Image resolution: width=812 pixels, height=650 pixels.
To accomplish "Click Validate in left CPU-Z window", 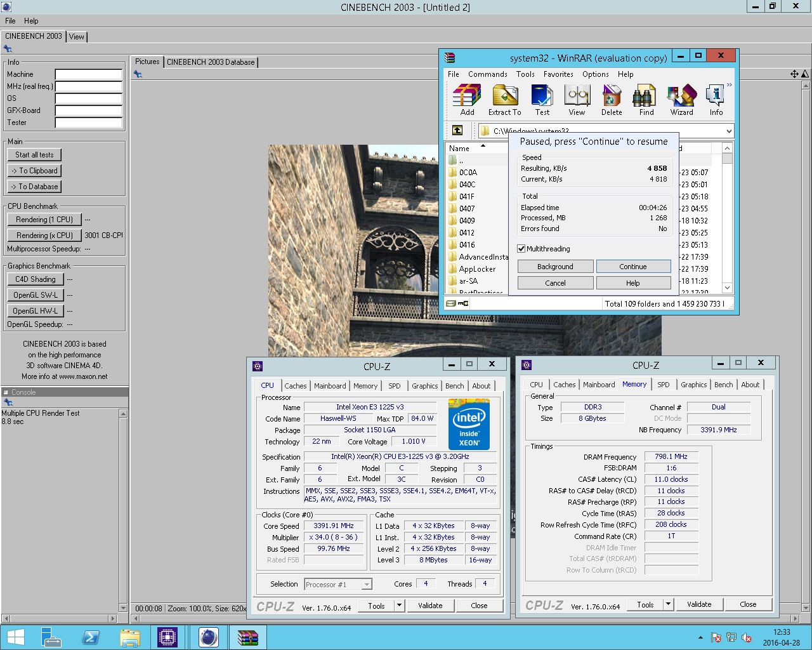I will (430, 606).
